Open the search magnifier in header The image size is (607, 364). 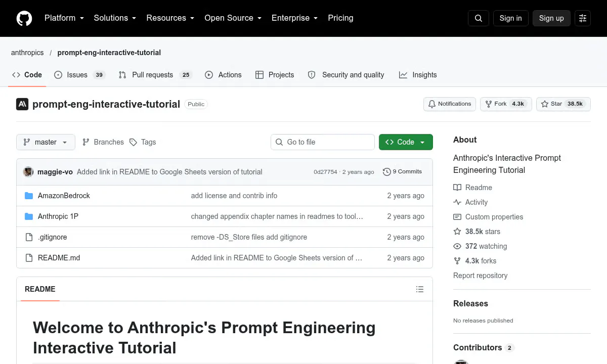pos(479,18)
